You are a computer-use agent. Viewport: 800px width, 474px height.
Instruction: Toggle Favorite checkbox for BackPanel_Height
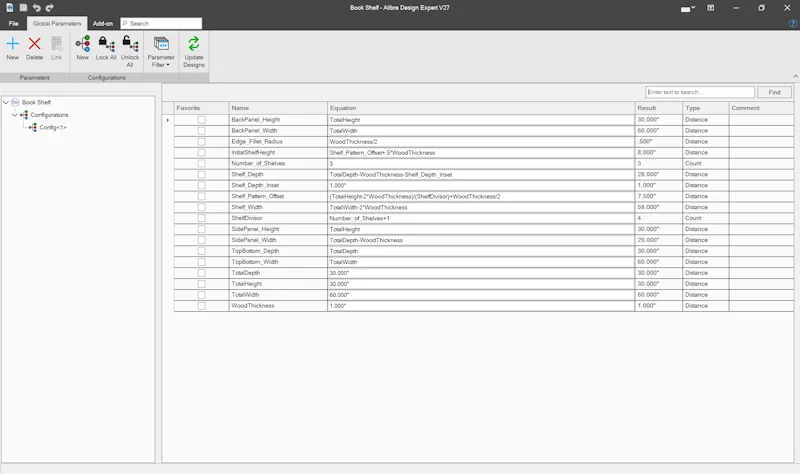[202, 120]
